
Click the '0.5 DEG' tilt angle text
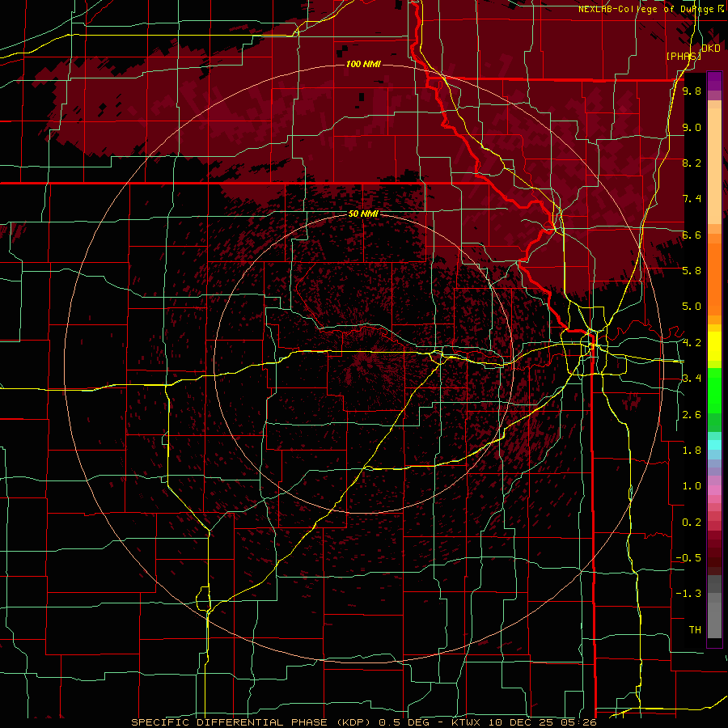pyautogui.click(x=404, y=722)
